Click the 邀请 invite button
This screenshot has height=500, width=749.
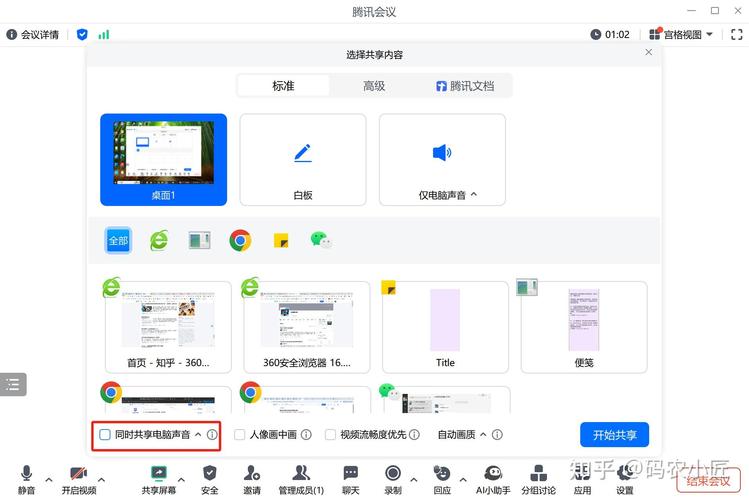252,479
